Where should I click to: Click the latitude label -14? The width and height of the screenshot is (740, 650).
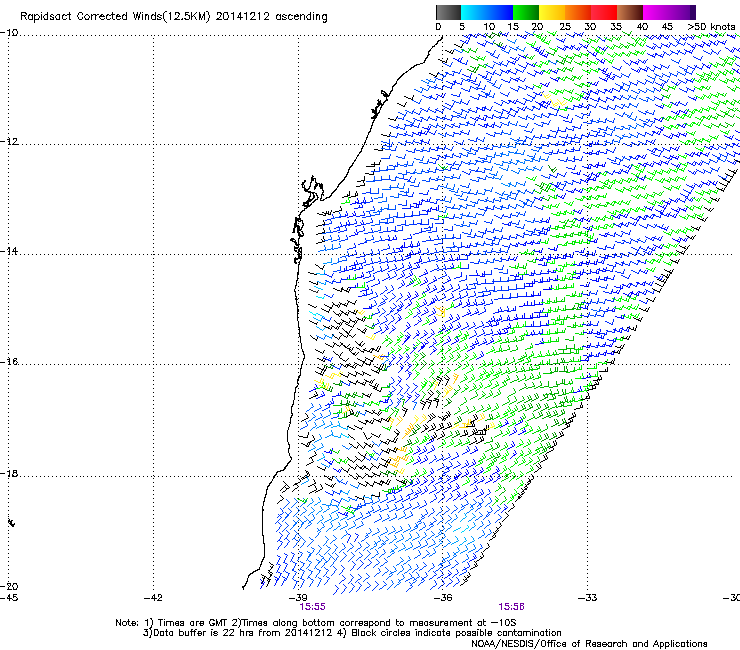pyautogui.click(x=9, y=251)
